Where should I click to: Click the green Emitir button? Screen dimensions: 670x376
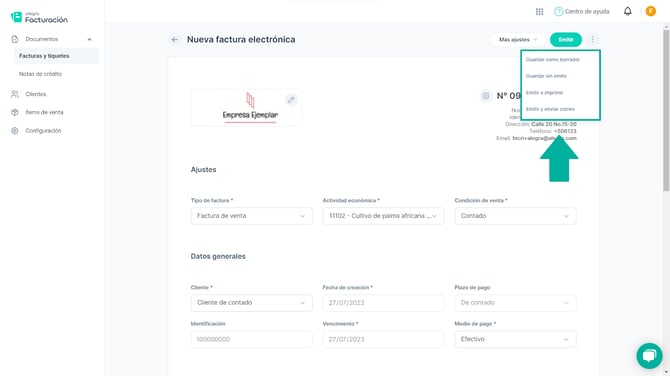tap(565, 40)
